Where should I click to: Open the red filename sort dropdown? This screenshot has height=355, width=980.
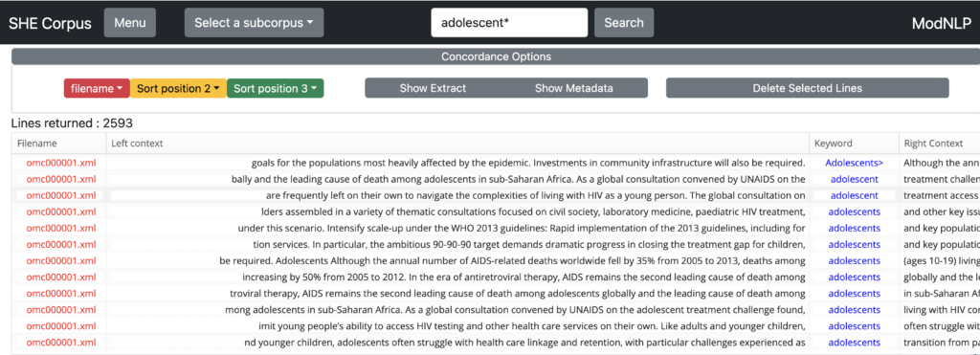[97, 88]
